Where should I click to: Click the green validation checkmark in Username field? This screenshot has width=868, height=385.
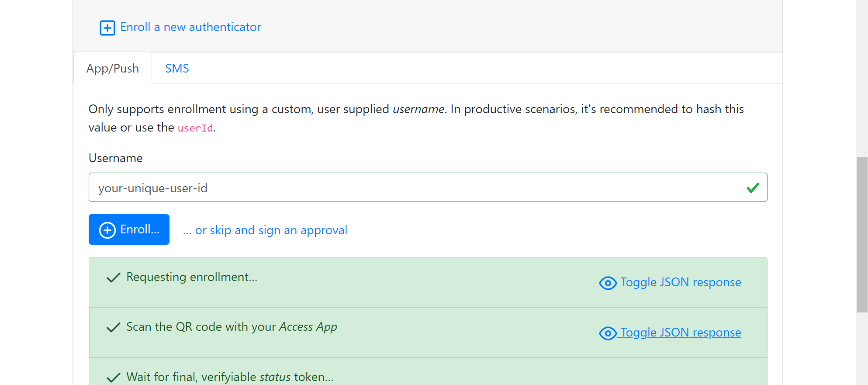pos(753,188)
